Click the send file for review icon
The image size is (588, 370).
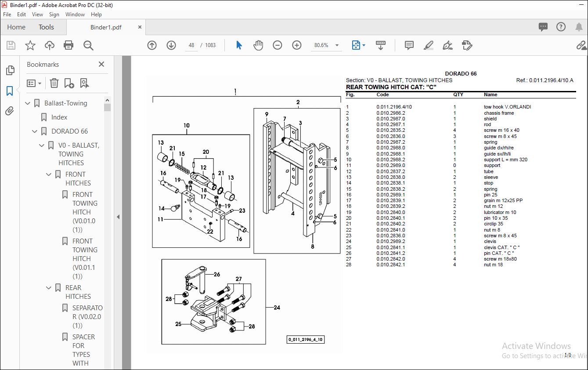point(467,45)
